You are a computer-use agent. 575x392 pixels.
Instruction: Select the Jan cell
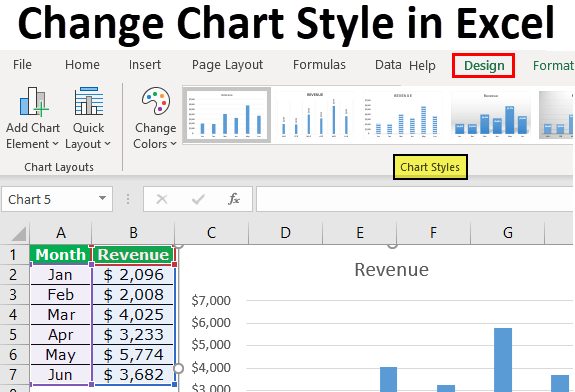tap(61, 275)
